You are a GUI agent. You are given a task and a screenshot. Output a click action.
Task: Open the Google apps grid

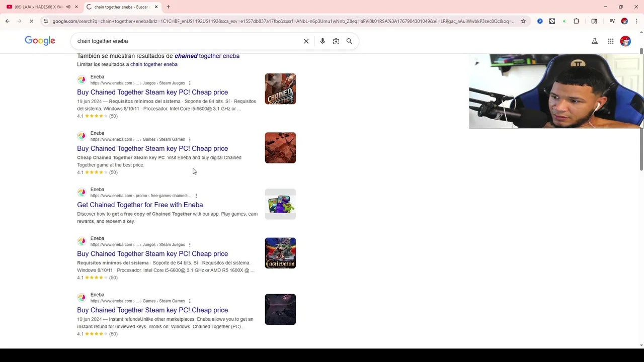[610, 41]
